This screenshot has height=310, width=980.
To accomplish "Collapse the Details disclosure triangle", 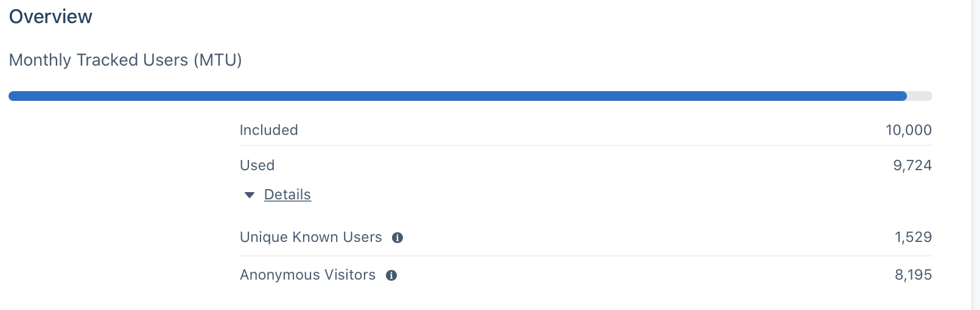I will [x=249, y=195].
